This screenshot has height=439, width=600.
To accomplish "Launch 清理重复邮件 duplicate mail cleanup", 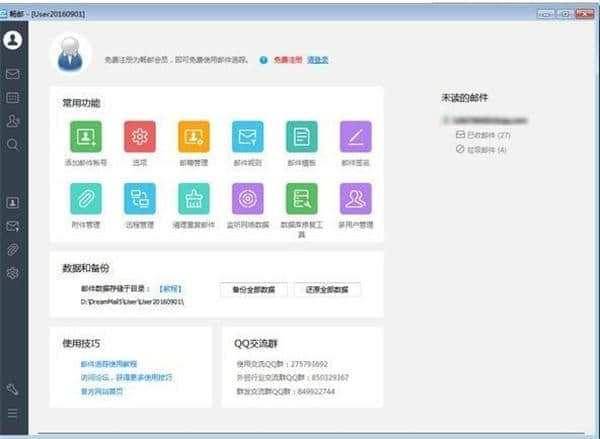I will click(x=194, y=199).
